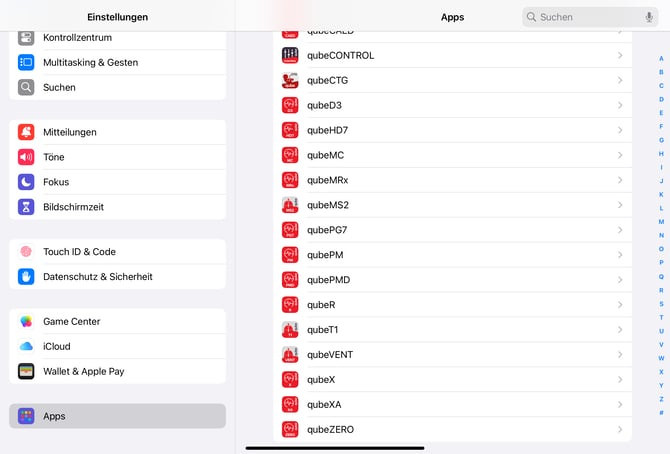The height and width of the screenshot is (454, 670).
Task: Jump to # in alphabet index
Action: click(x=661, y=412)
